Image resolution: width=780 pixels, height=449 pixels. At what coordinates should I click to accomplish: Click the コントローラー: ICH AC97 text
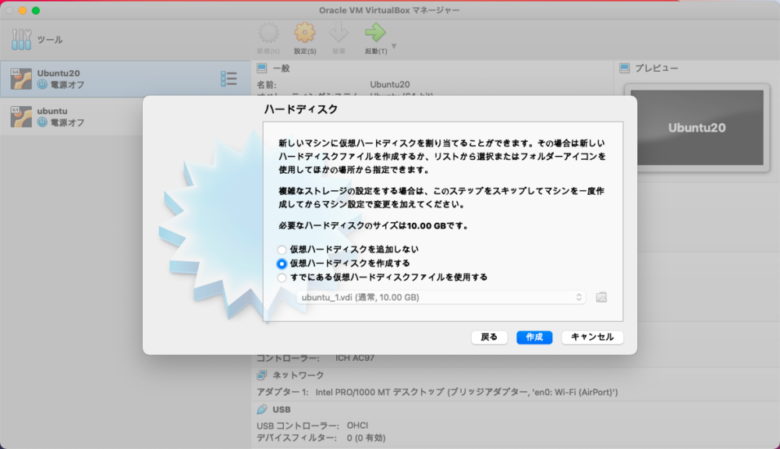[x=315, y=358]
